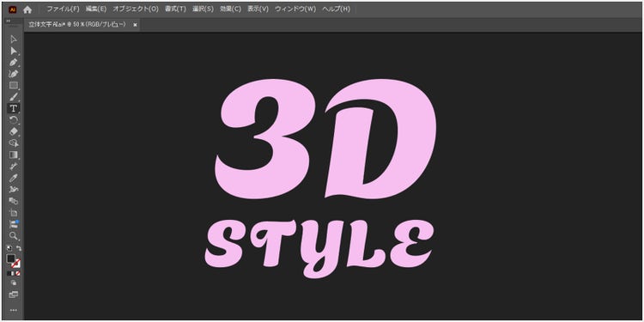Open the 書式(T) menu
644x322 pixels.
tap(175, 9)
